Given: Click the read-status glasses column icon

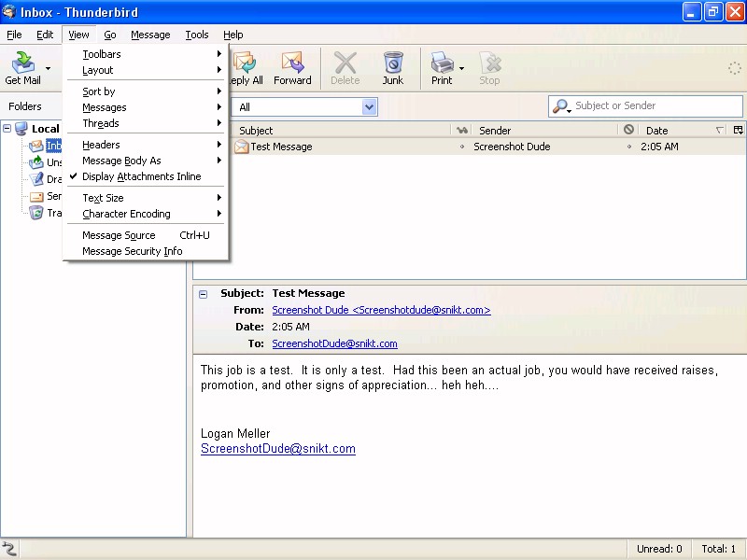Looking at the screenshot, I should click(x=461, y=130).
